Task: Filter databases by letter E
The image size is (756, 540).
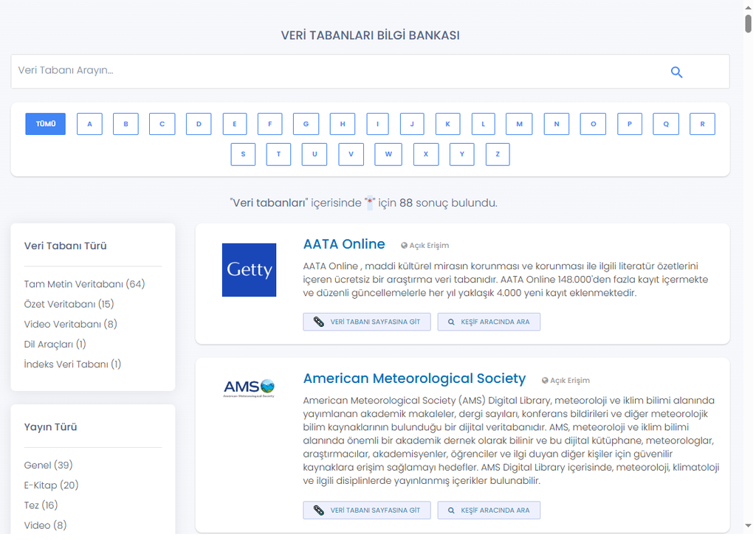Action: point(235,124)
